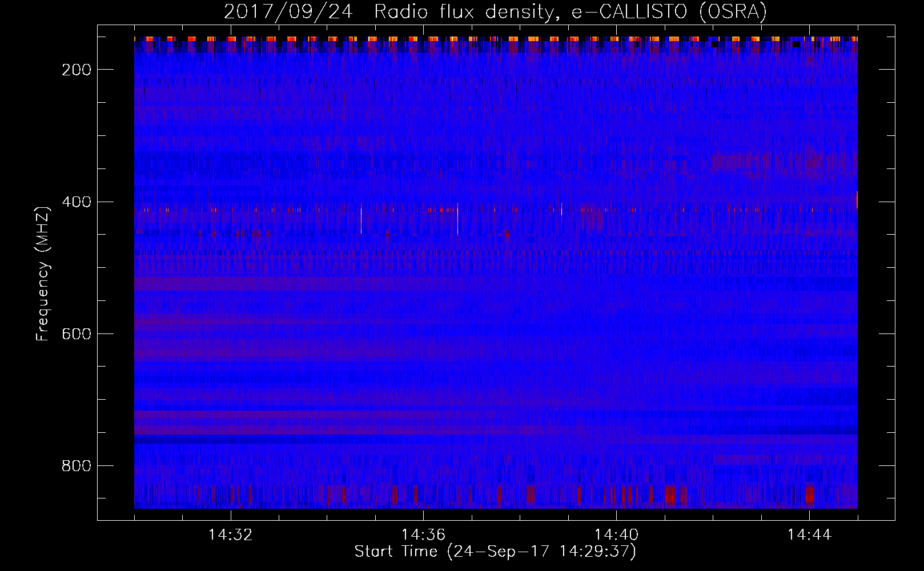Click the 14:36 time tick label
Viewport: 924px width, 571px height.
[x=423, y=535]
